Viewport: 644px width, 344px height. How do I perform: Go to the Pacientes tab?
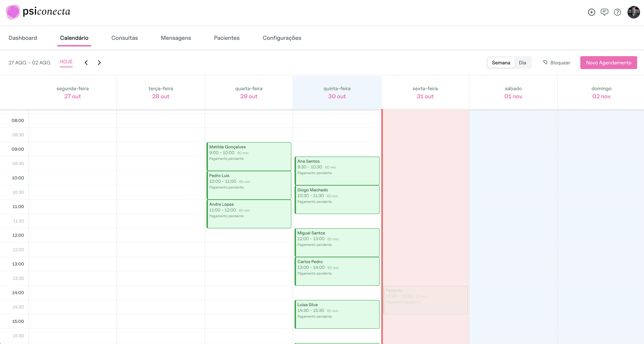click(x=227, y=38)
